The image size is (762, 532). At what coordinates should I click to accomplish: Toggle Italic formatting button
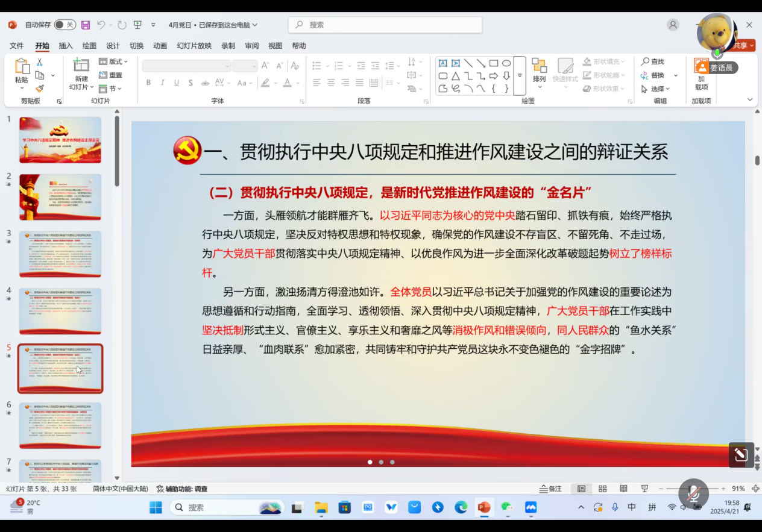tap(162, 83)
